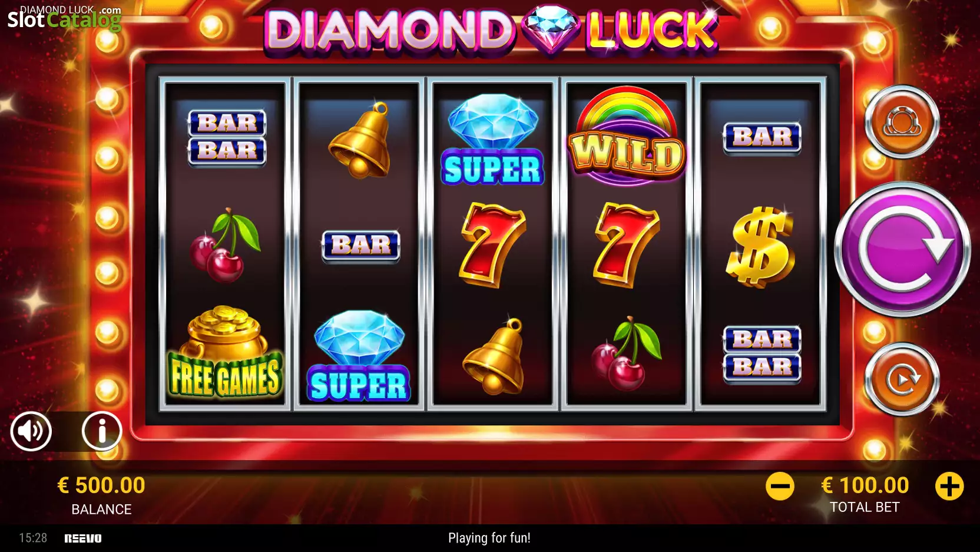This screenshot has width=980, height=552.
Task: Click the orange button above the spin button
Action: coord(902,122)
